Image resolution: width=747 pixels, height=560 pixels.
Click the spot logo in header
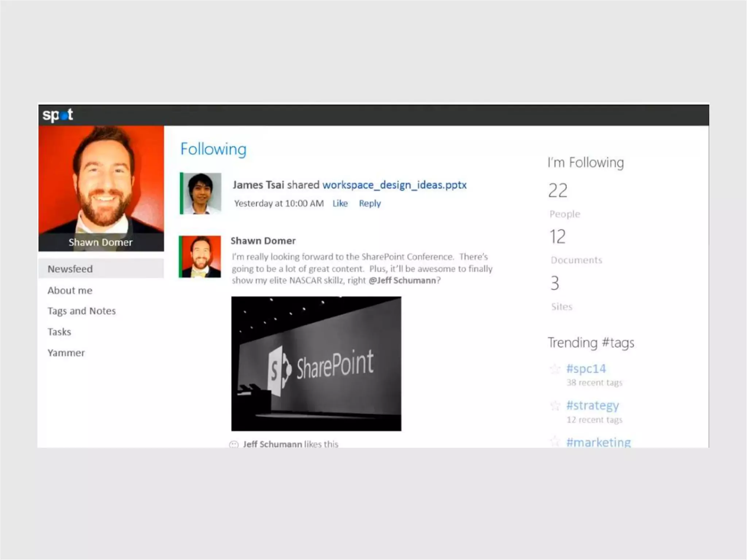pyautogui.click(x=58, y=115)
